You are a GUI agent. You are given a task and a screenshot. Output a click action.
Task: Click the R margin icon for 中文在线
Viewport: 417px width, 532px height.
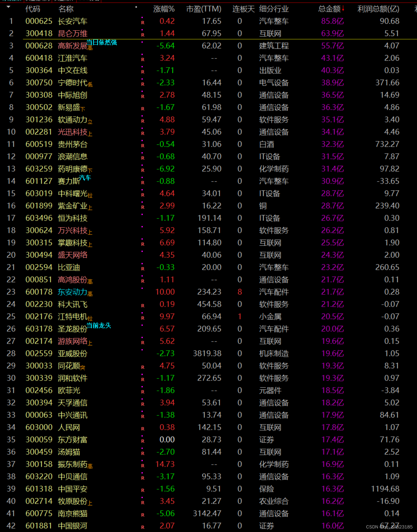click(142, 72)
